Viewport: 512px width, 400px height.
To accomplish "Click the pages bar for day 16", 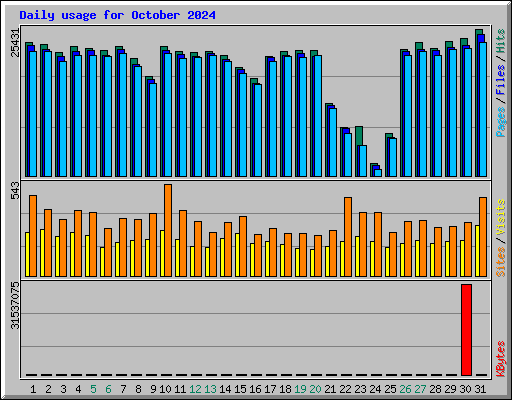I will 258,130.
